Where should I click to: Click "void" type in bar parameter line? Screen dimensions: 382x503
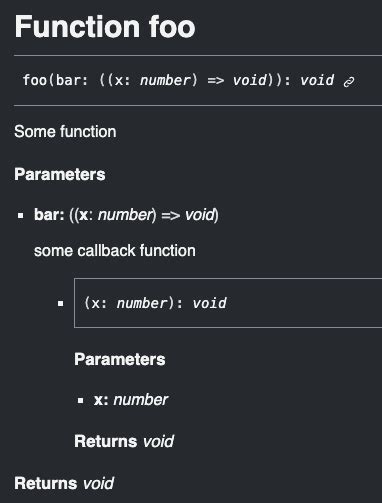(x=200, y=215)
